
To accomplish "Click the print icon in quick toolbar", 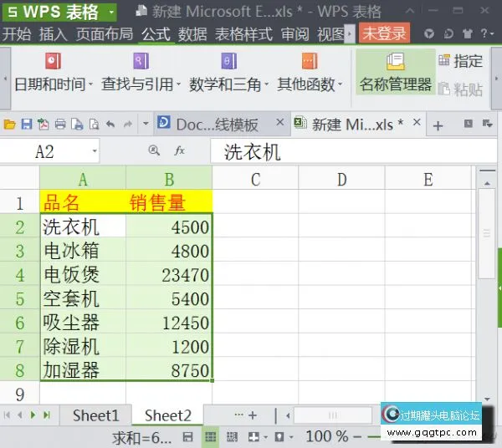I will click(60, 124).
